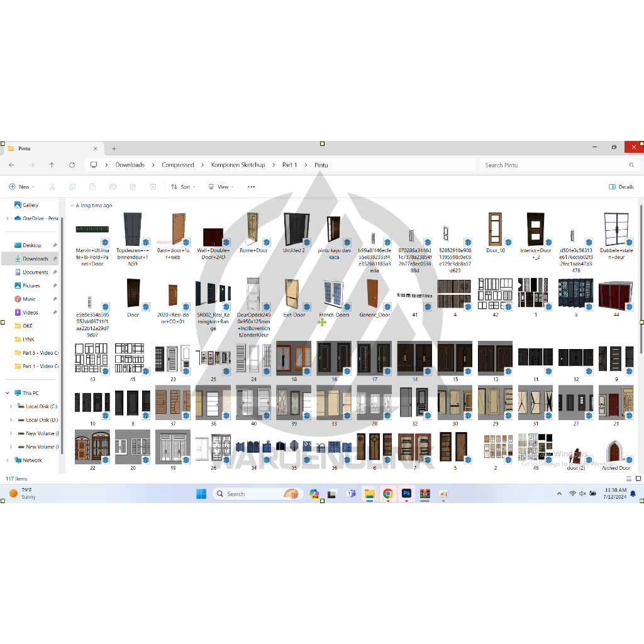Click the Rename icon in toolbar
Image resolution: width=644 pixels, height=644 pixels.
[113, 187]
